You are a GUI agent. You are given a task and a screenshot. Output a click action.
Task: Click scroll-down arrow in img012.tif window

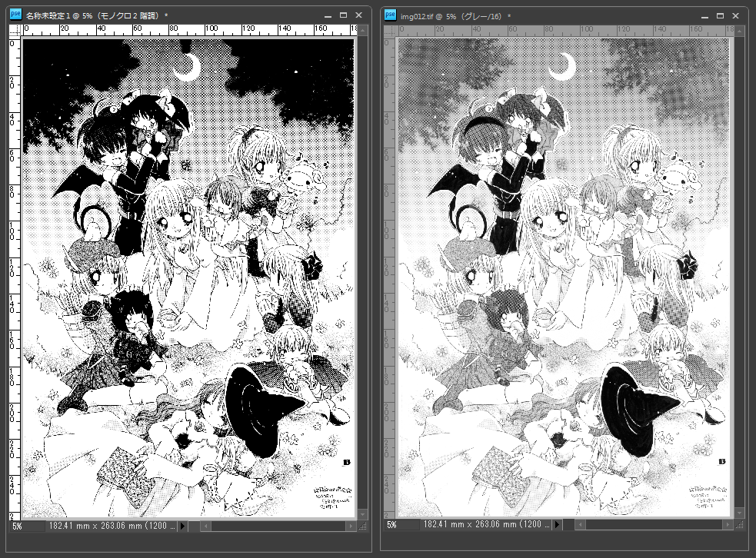click(740, 513)
